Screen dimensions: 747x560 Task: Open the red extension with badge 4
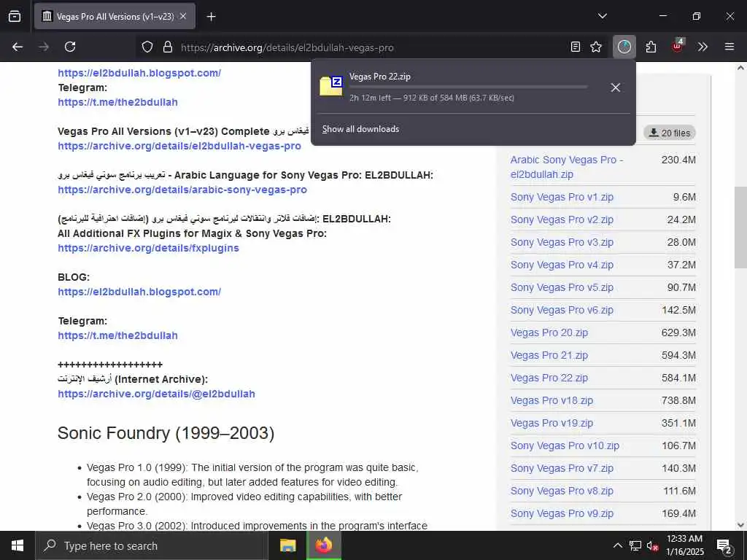coord(678,46)
